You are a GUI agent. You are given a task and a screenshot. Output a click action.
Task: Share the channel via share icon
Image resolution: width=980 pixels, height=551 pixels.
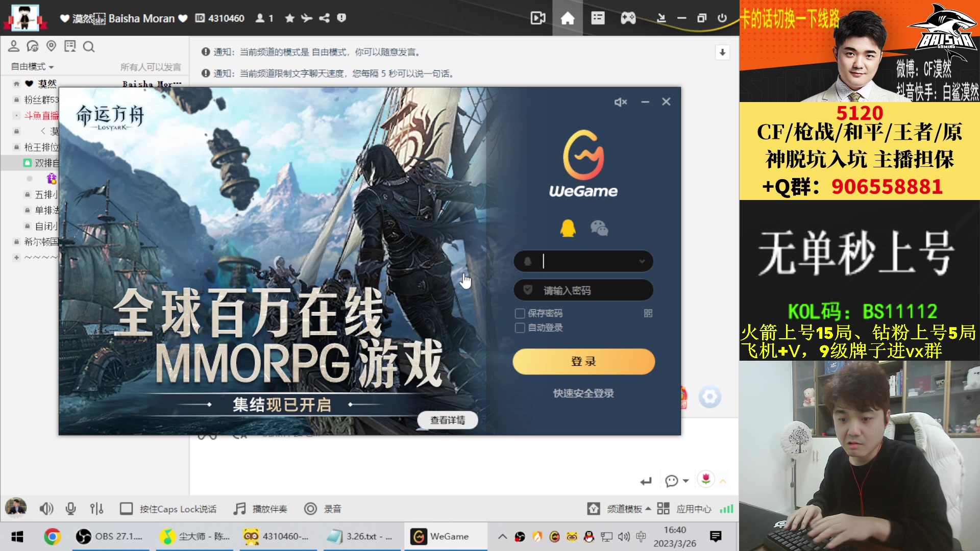[x=324, y=18]
